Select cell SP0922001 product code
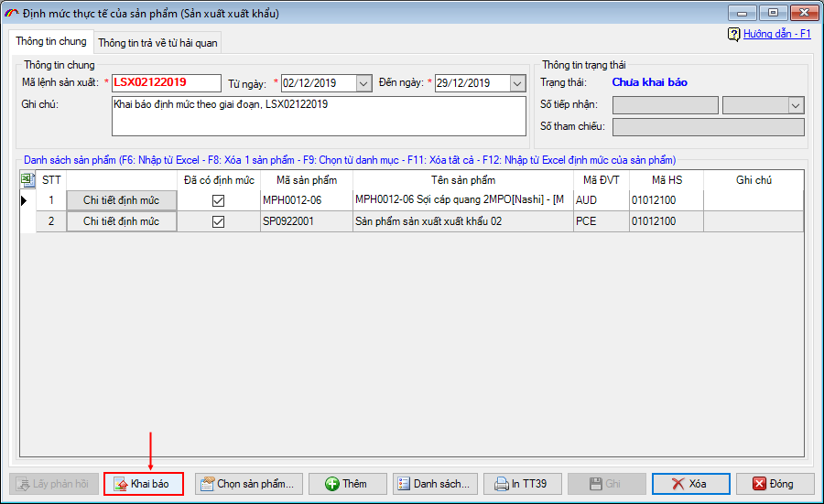 point(307,221)
